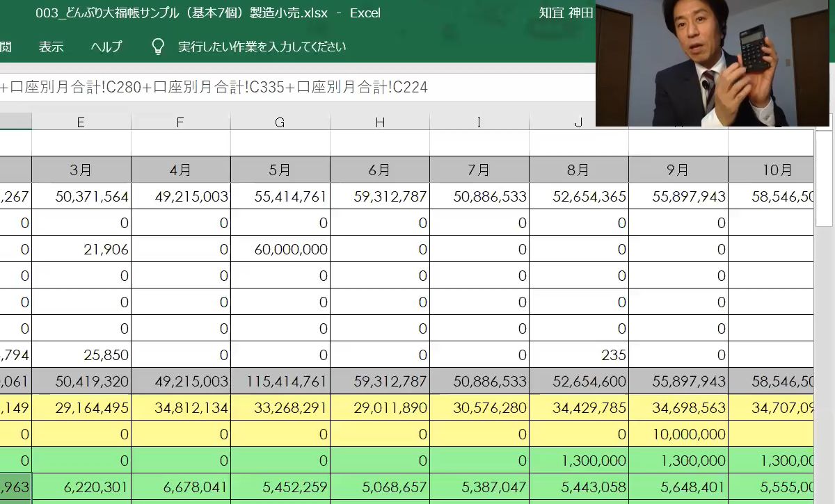The image size is (835, 504).
Task: Select column H header
Action: 380,122
